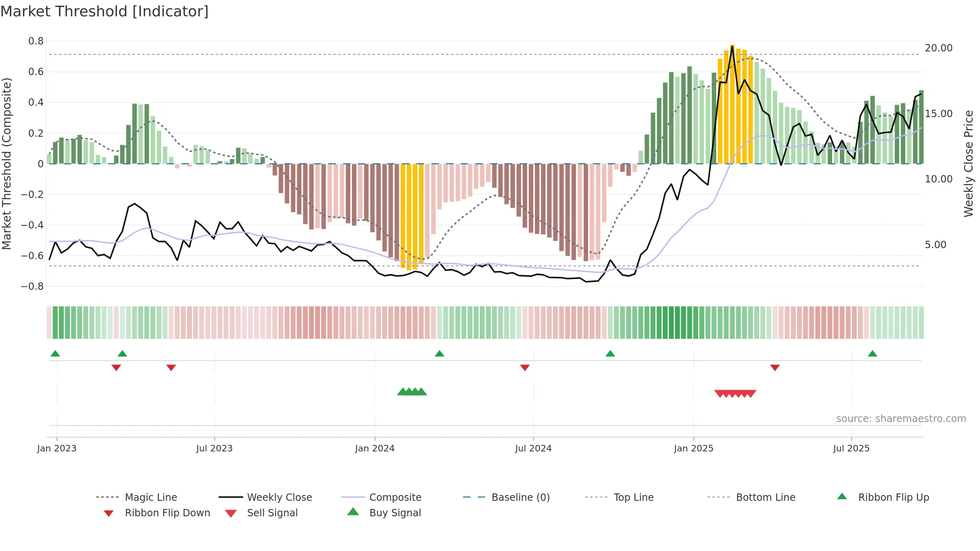This screenshot has width=980, height=551.
Task: Click the green Buy Signal legend triangle
Action: (x=353, y=511)
